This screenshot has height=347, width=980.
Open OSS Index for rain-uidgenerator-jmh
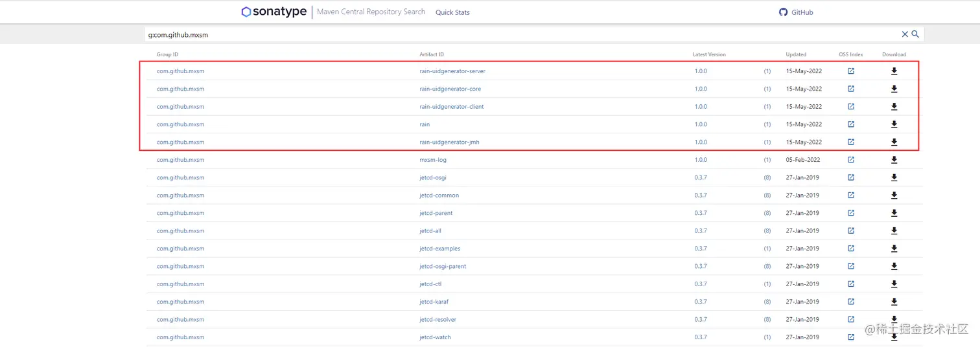click(x=851, y=142)
